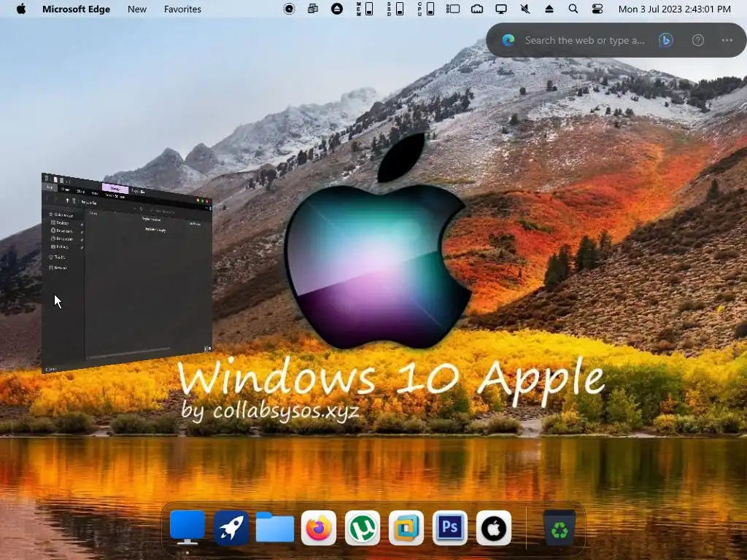Open the blue folder in the dock
747x560 pixels.
click(275, 528)
